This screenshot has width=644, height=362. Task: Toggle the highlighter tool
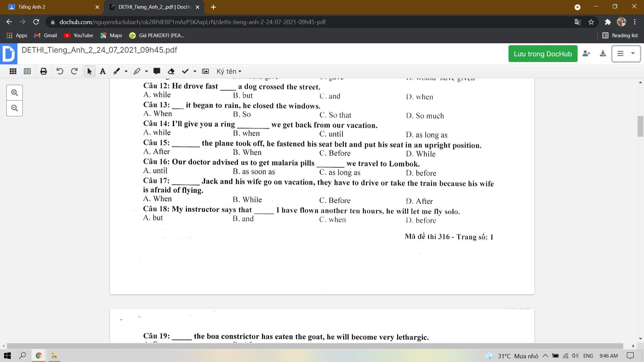(x=137, y=71)
